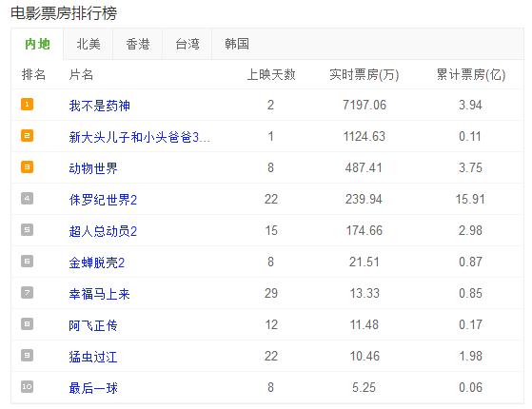Click the gray rank 8 badge
The width and height of the screenshot is (532, 409).
pos(28,324)
